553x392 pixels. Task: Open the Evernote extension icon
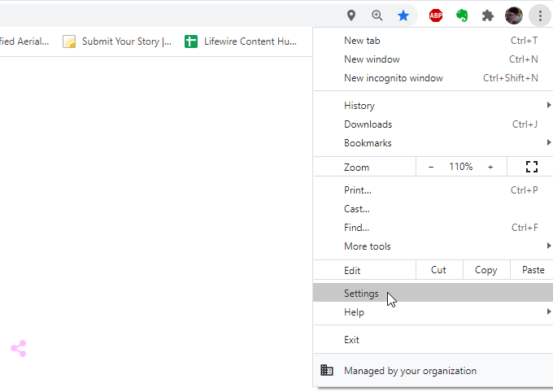[x=462, y=15]
